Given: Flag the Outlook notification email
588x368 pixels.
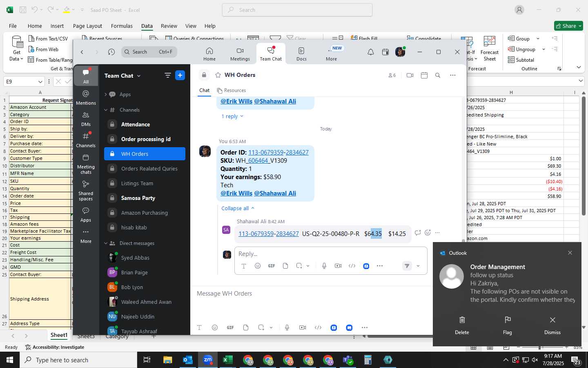Looking at the screenshot, I should pos(508,325).
